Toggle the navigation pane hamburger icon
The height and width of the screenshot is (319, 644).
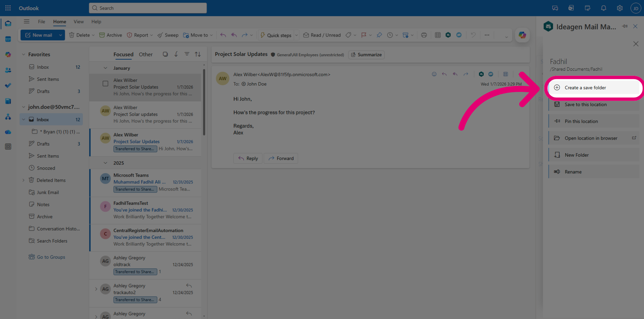(x=26, y=21)
